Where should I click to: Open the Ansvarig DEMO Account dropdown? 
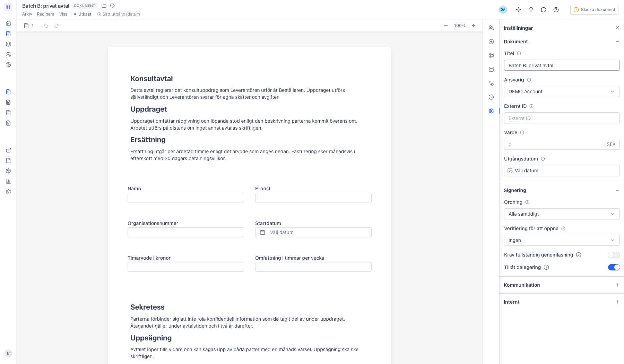[562, 92]
